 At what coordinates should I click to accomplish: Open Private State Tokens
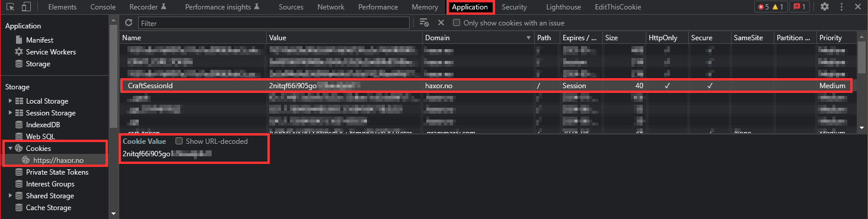tap(57, 172)
